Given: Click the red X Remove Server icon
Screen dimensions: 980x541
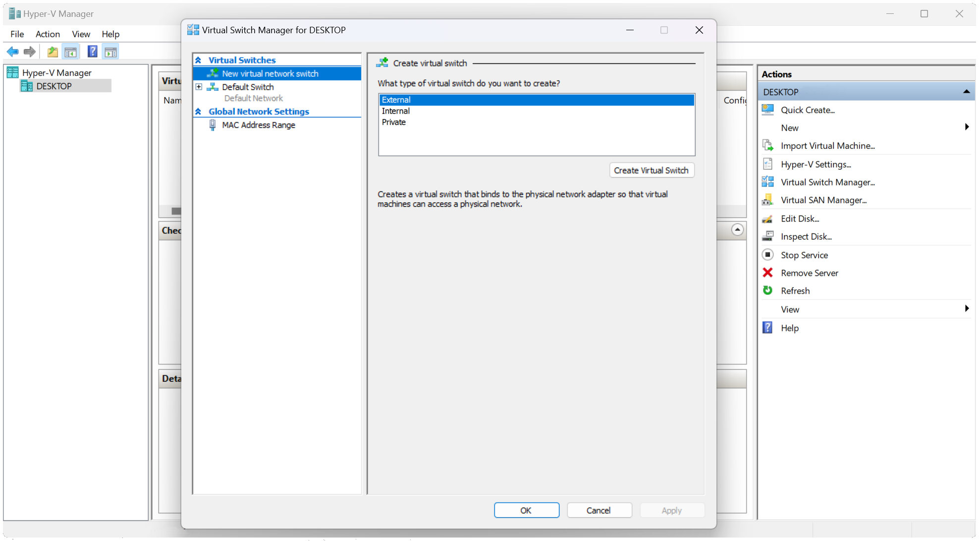Looking at the screenshot, I should (x=767, y=273).
